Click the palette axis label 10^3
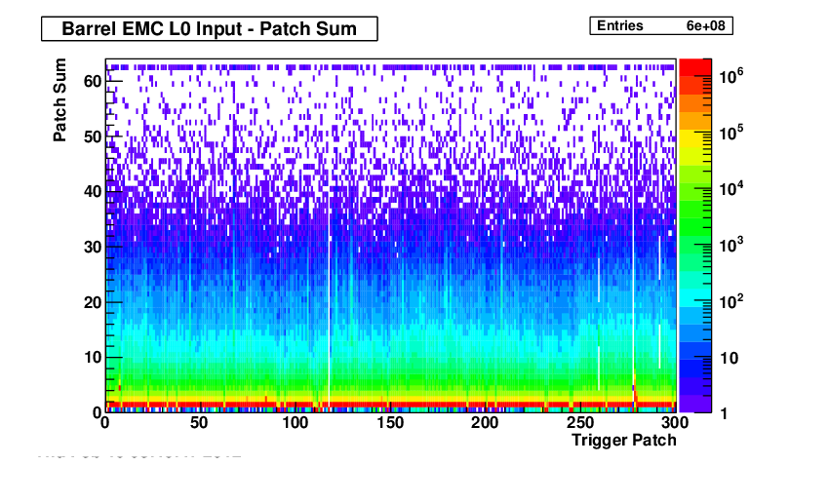Viewport: 829px width, 504px height. tap(730, 245)
